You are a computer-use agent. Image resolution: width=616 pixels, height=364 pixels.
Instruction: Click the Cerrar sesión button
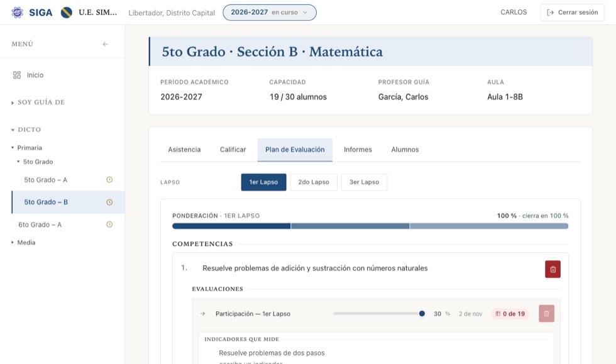[573, 13]
